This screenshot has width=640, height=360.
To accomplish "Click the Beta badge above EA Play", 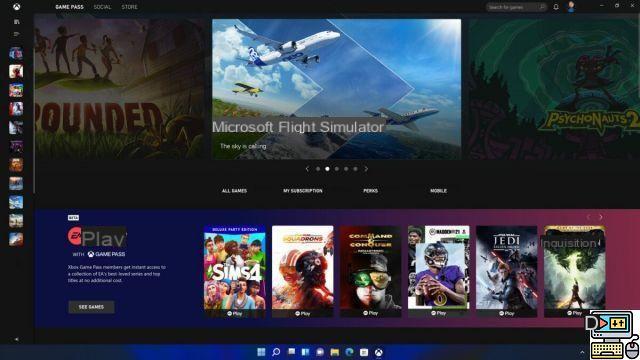I will pos(73,218).
